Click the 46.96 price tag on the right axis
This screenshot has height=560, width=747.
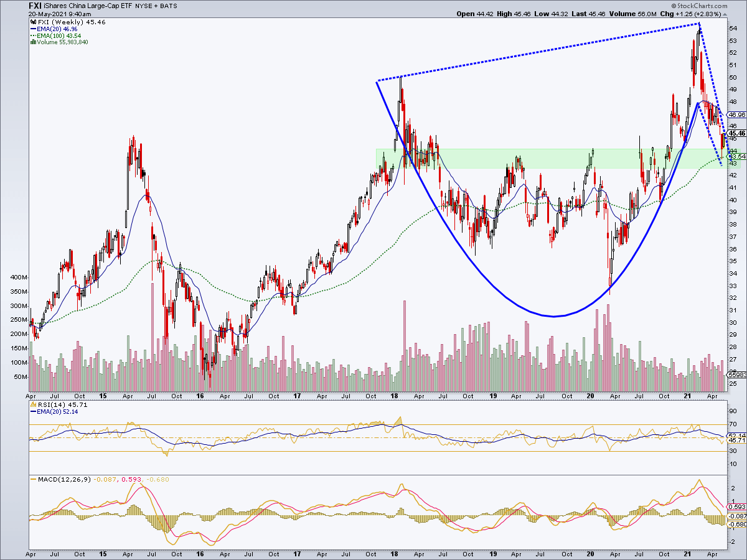click(x=737, y=114)
